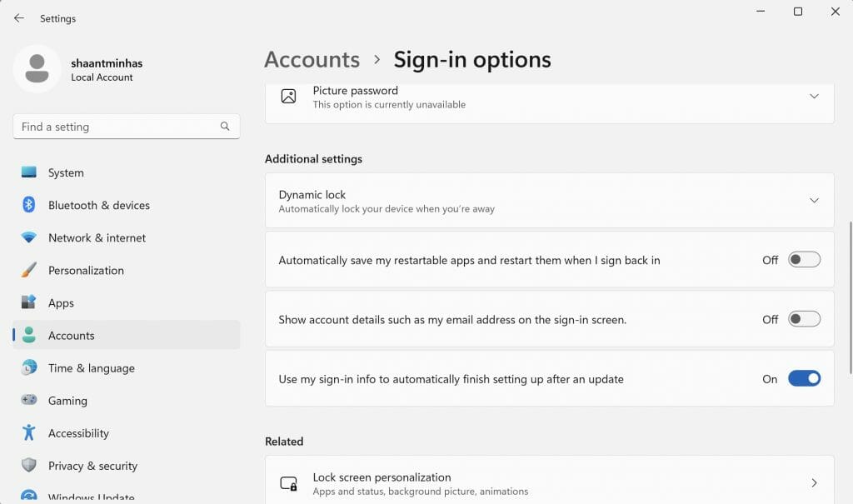This screenshot has height=504, width=853.
Task: Disable use my sign-in info after update
Action: tap(803, 377)
